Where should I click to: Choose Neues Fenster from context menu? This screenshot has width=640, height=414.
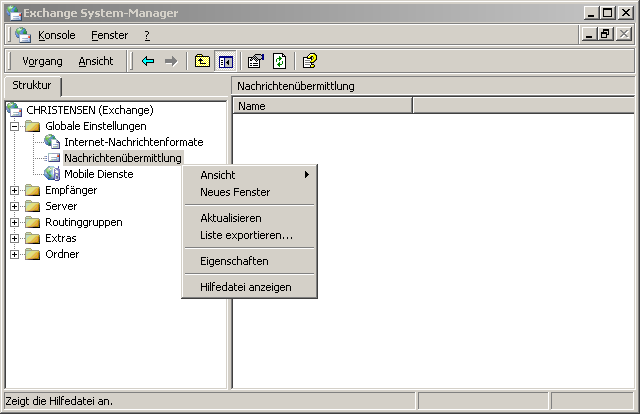tap(249, 192)
